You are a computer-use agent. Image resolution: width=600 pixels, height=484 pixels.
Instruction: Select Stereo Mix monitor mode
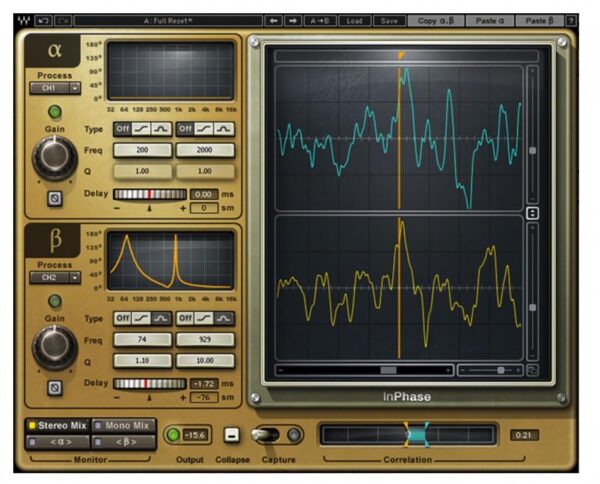tap(58, 425)
